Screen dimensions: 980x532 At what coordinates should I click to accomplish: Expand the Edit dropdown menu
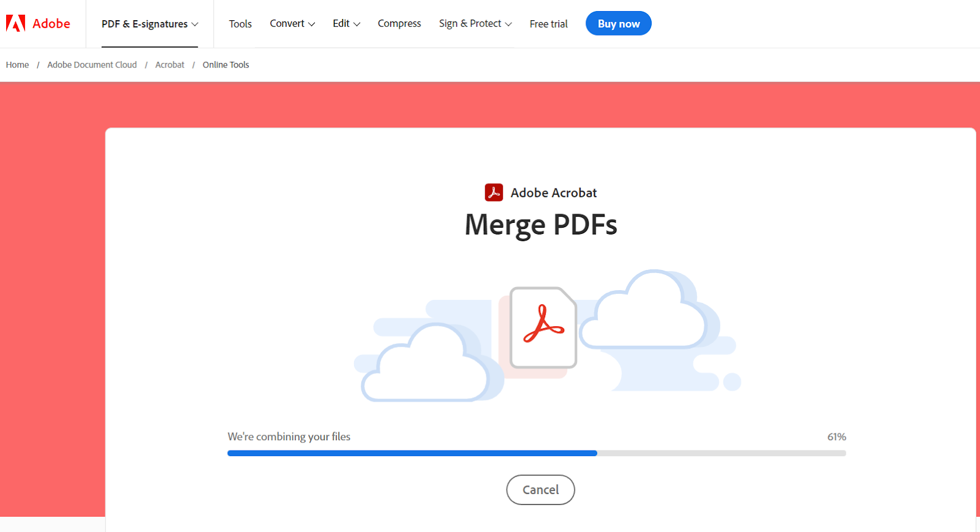[347, 23]
